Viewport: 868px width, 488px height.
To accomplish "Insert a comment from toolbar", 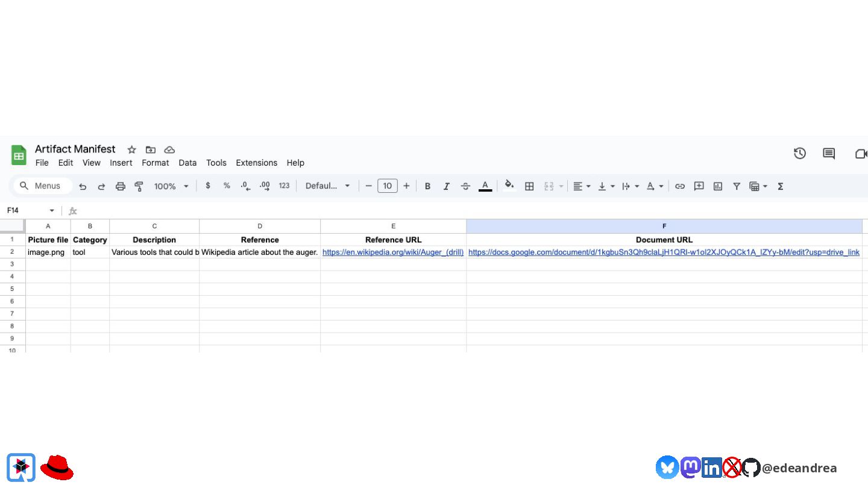I will tap(699, 186).
